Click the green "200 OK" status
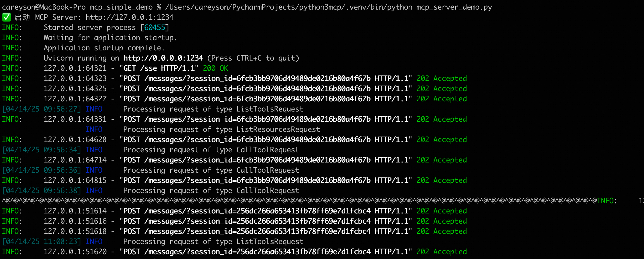Screen dimensions: 644x259 point(215,68)
